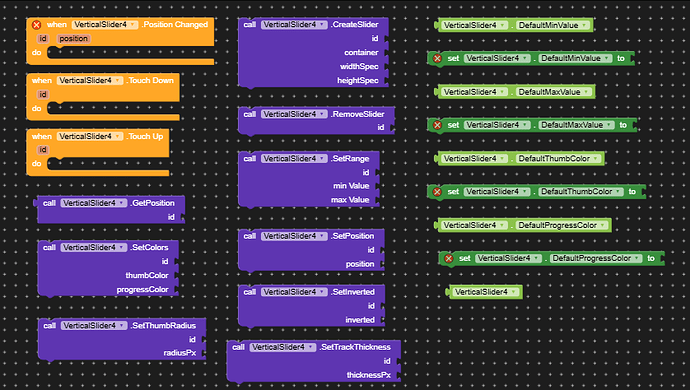This screenshot has height=390, width=690.
Task: Click error icon on set DefaultProgressColor block
Action: point(448,258)
